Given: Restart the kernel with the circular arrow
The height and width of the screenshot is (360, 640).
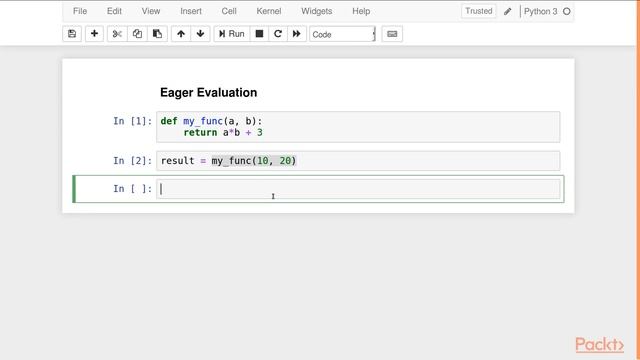Looking at the screenshot, I should (278, 34).
